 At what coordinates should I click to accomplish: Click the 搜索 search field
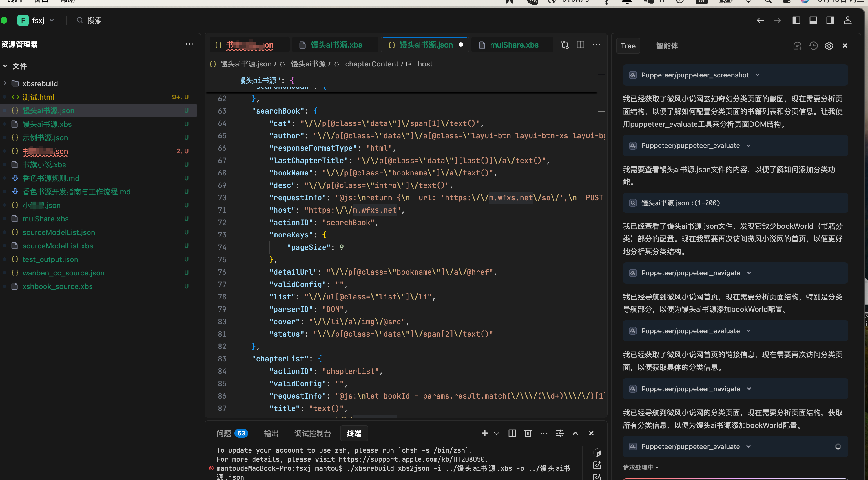tap(89, 21)
